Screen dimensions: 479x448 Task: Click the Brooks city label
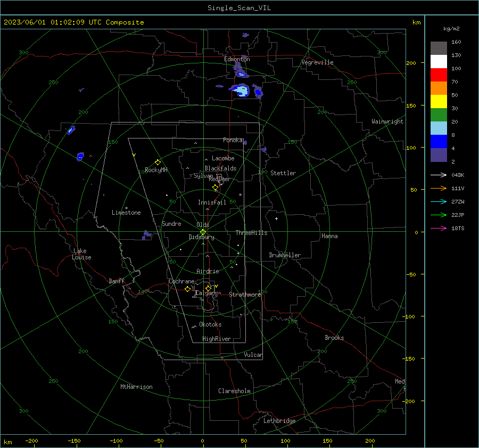click(x=334, y=338)
